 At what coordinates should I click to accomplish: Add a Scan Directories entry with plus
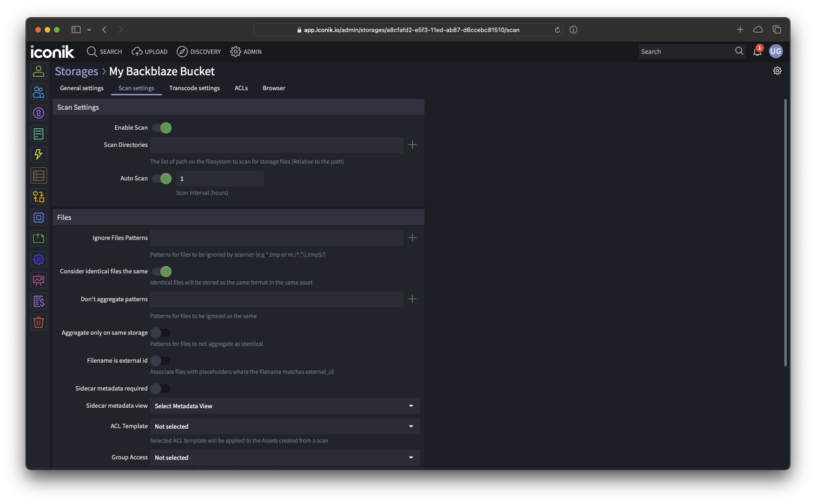tap(412, 145)
